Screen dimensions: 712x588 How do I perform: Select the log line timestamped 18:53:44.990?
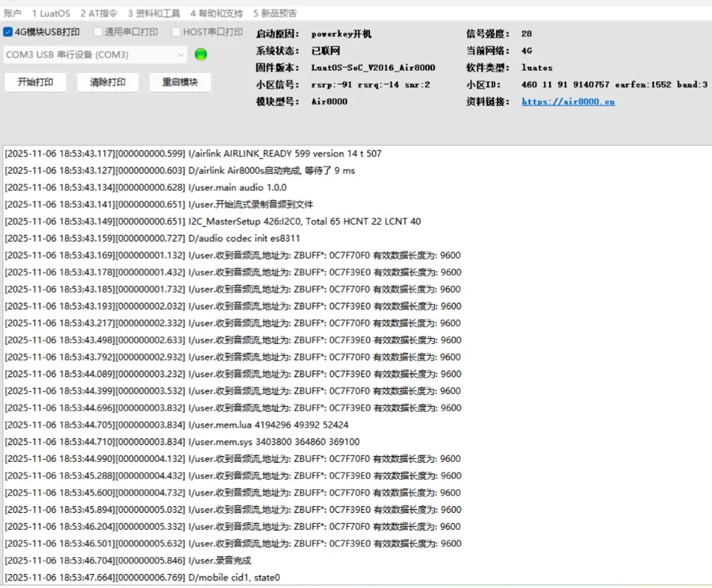pos(233,459)
